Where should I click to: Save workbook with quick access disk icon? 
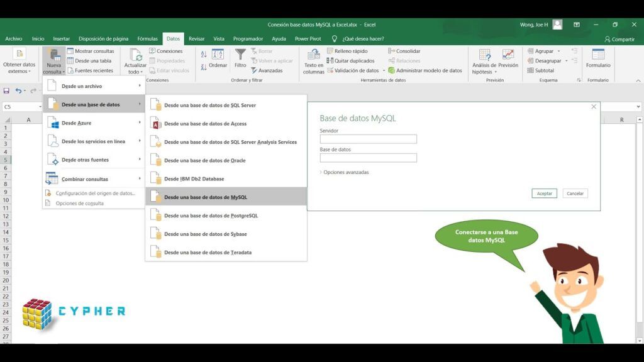[x=6, y=90]
